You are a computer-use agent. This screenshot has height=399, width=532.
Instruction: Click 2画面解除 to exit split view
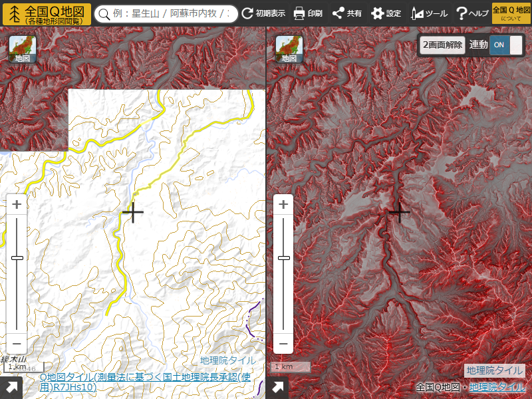[x=442, y=45]
